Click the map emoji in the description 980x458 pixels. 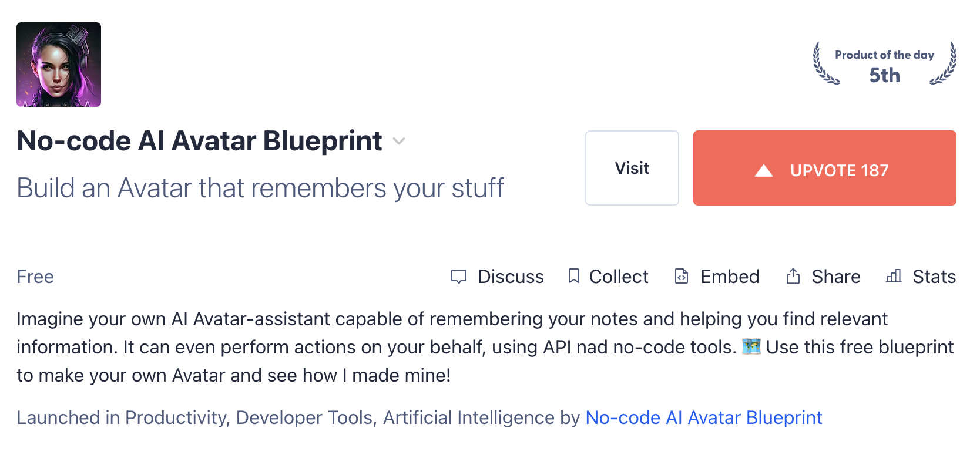pyautogui.click(x=751, y=347)
